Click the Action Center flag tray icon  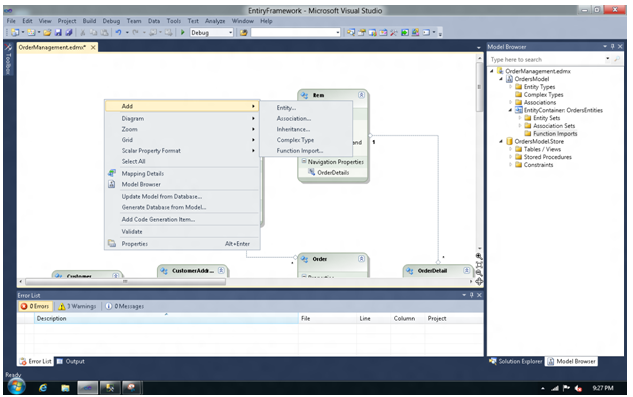[x=566, y=388]
